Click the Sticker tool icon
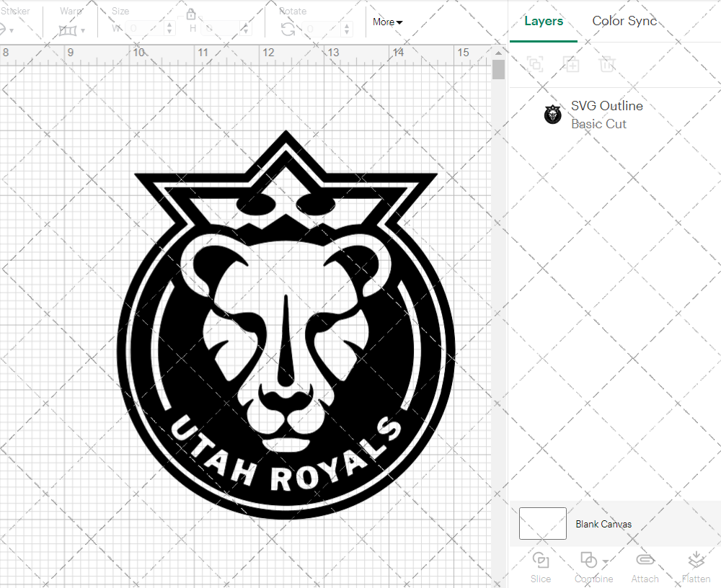This screenshot has height=588, width=721. [x=4, y=29]
